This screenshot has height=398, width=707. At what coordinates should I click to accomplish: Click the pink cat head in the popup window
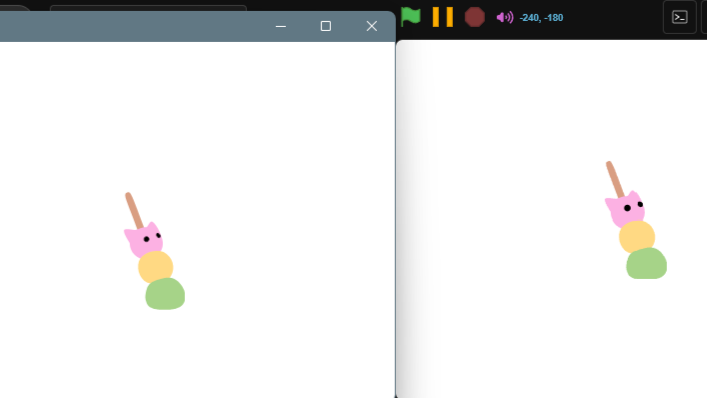tap(144, 239)
